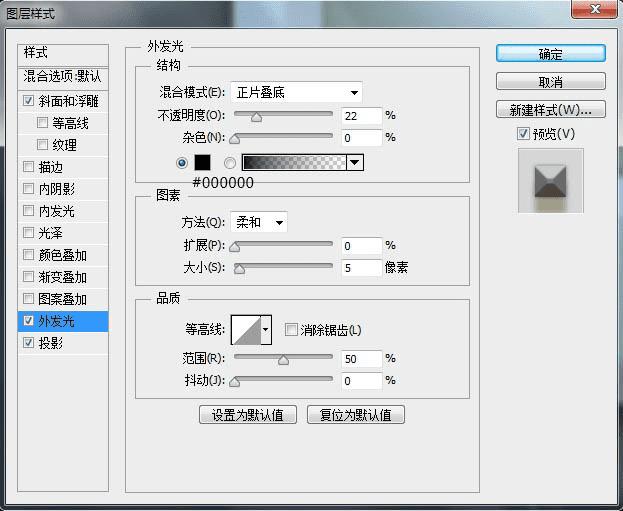Check the 光泽 checkbox
The image size is (623, 511).
(28, 232)
